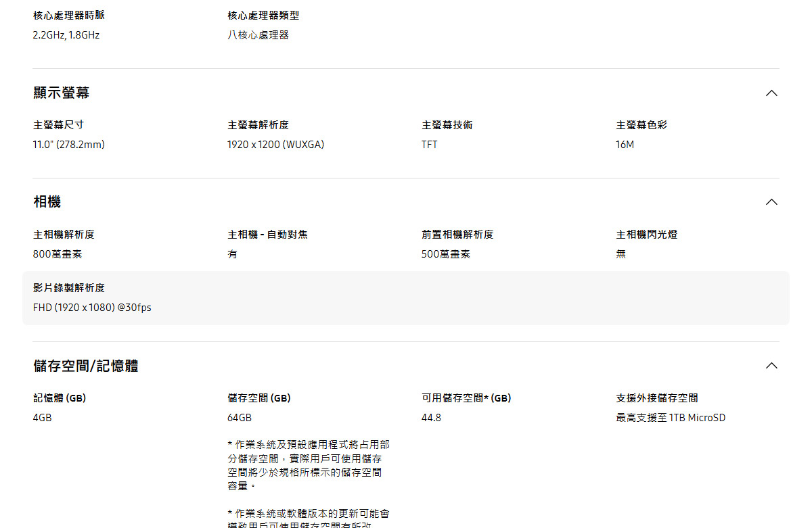Image resolution: width=812 pixels, height=528 pixels.
Task: Click the 500萬畫素 front camera value
Action: (446, 254)
